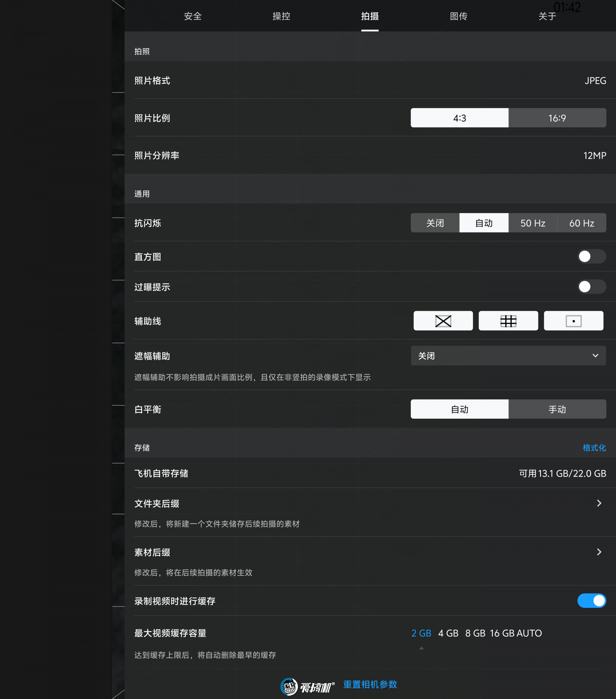Image resolution: width=616 pixels, height=699 pixels.
Task: Select AUTO cache capacity
Action: tap(529, 633)
